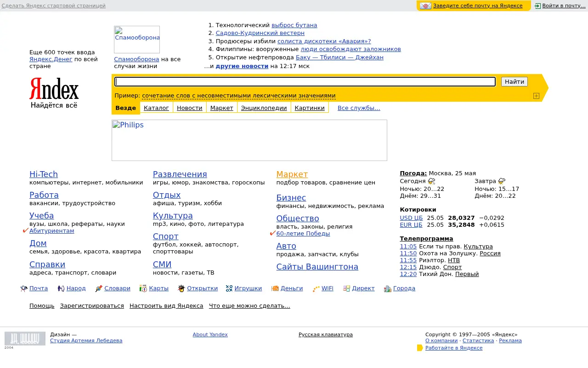Expand advanced search with the plus icon
588x368 pixels.
(x=536, y=96)
